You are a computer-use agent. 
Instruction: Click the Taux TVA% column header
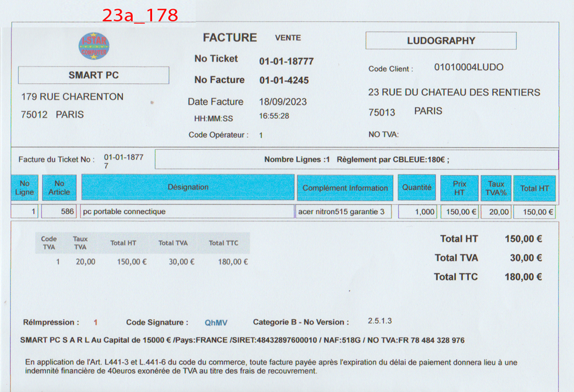496,188
